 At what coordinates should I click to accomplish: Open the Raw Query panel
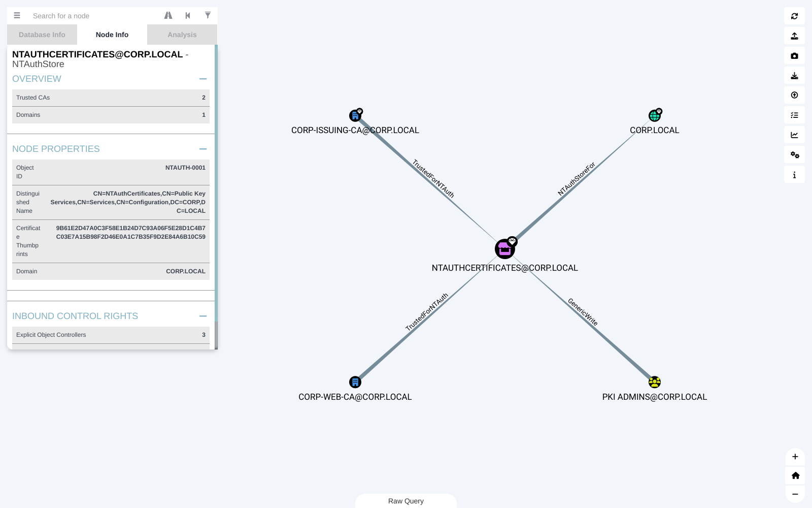coord(406,501)
